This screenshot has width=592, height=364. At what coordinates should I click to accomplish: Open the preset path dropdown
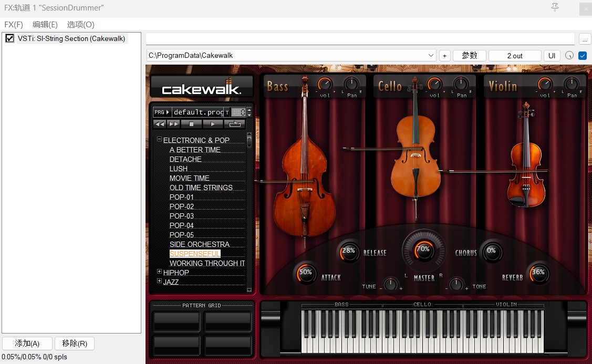click(431, 56)
